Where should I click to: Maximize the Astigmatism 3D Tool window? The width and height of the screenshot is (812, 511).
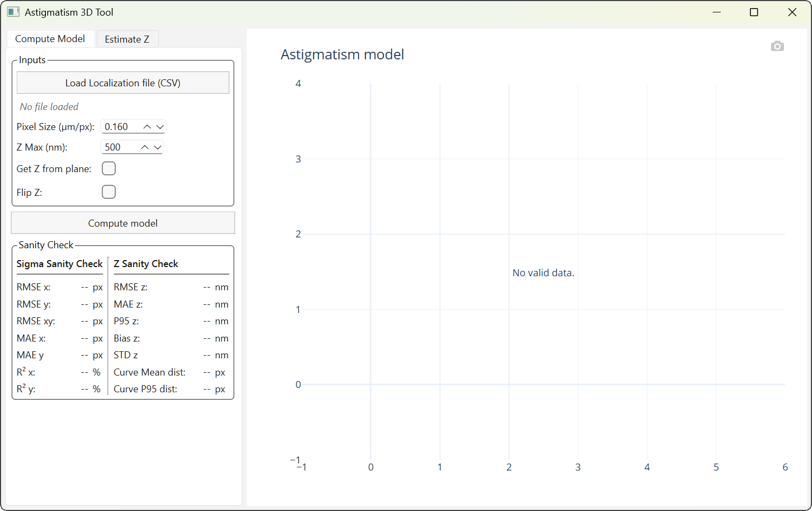tap(754, 12)
